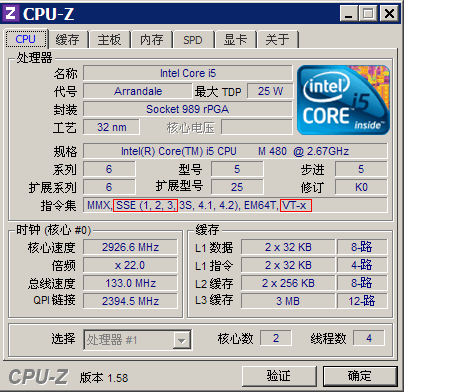
Task: Click the 步进 value 5
Action: [361, 169]
